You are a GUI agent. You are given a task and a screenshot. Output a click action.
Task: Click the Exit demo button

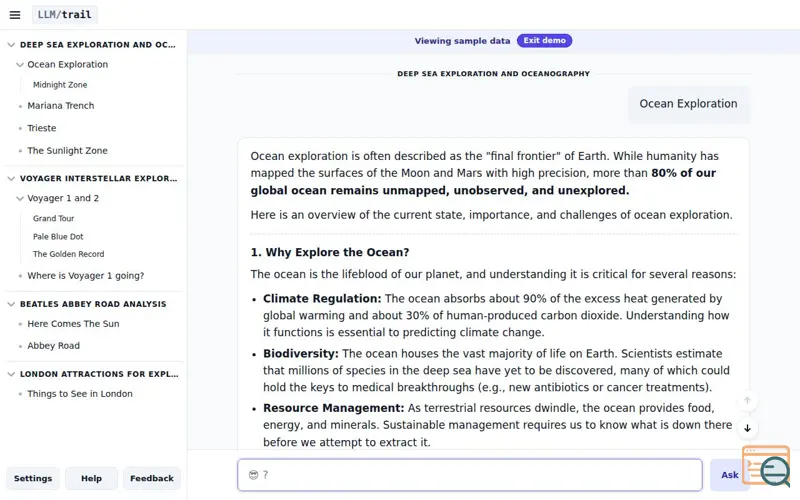(x=544, y=41)
